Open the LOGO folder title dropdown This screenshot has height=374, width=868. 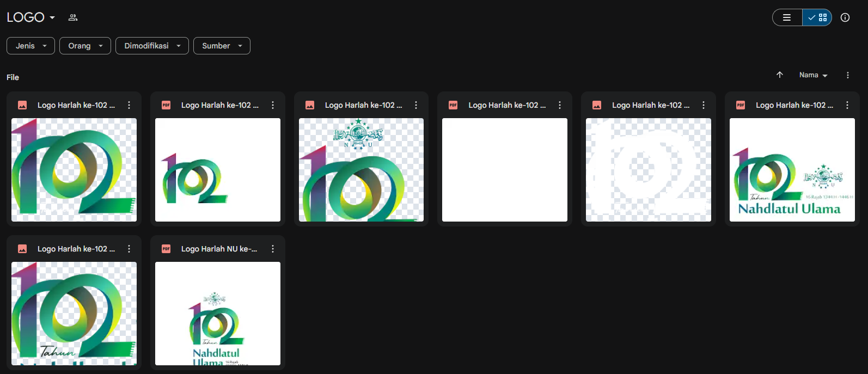[x=31, y=17]
